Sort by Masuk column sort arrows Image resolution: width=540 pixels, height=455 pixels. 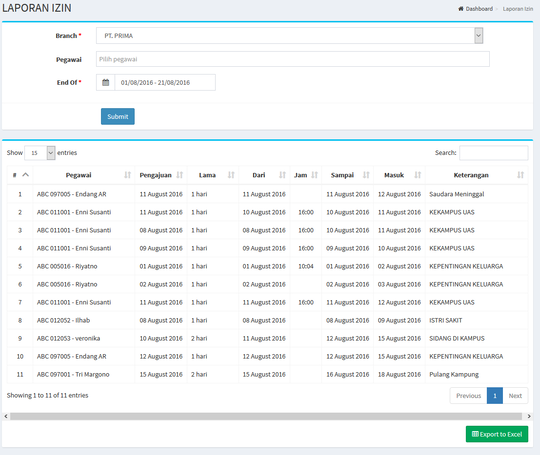(418, 175)
